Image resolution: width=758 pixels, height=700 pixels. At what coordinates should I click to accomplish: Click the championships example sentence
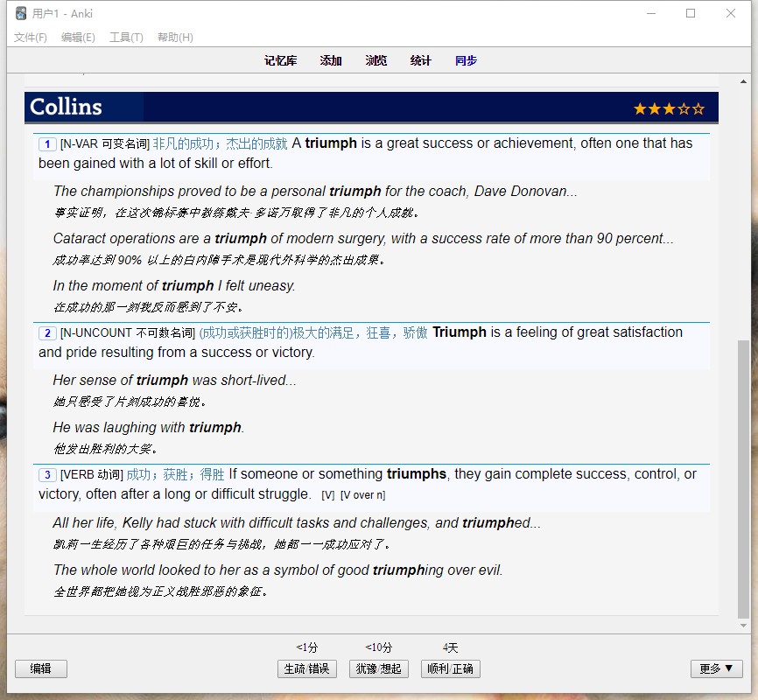(x=315, y=191)
